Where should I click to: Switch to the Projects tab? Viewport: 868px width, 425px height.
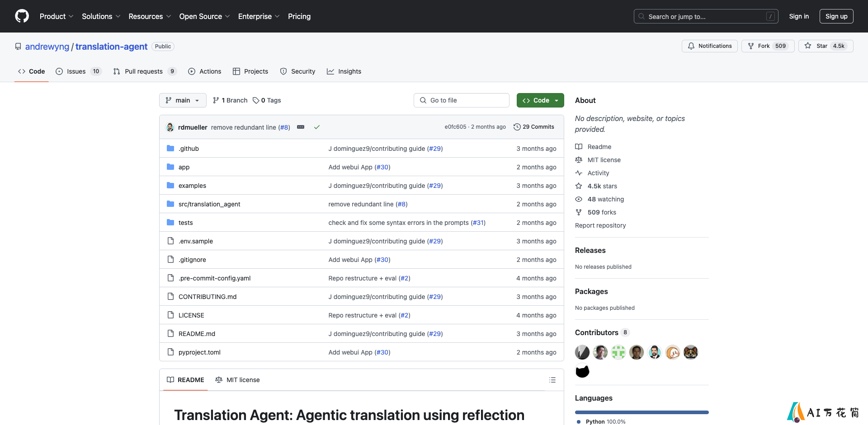click(250, 71)
